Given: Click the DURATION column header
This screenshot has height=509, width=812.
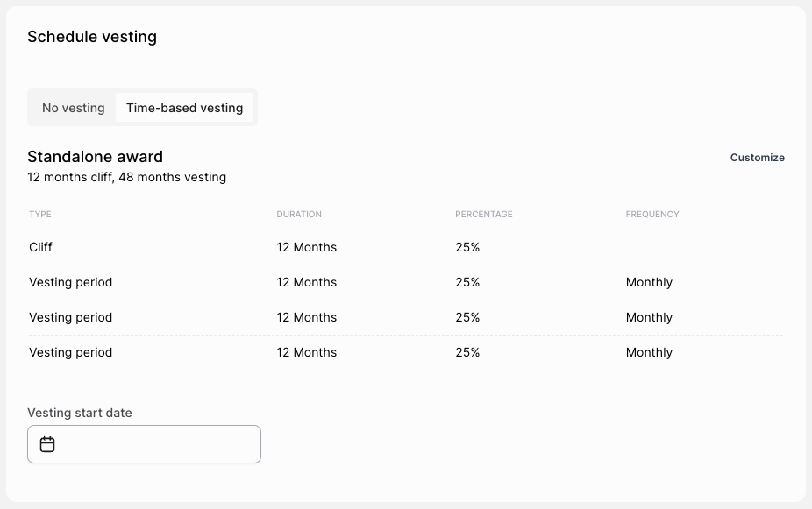Looking at the screenshot, I should tap(299, 214).
